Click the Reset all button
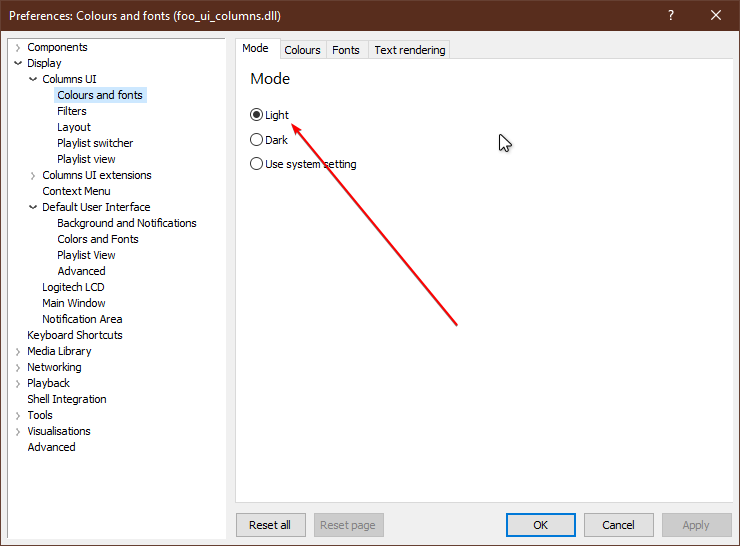 (x=270, y=525)
